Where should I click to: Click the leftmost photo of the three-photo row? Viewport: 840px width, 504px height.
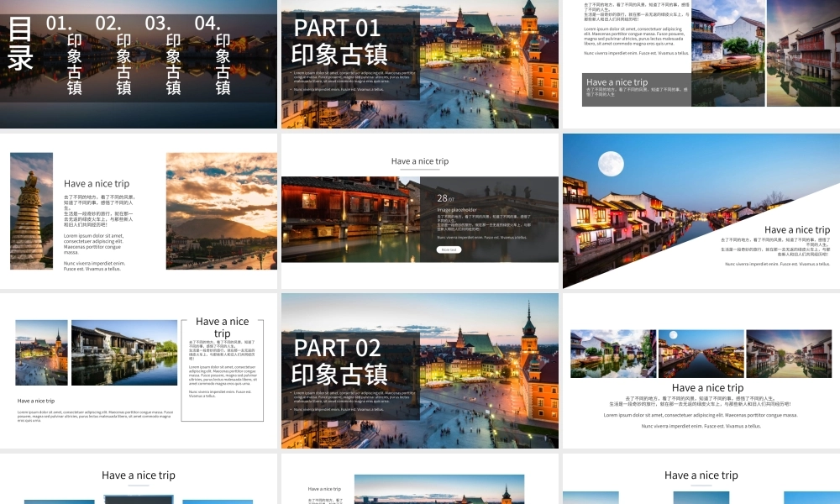[x=612, y=353]
